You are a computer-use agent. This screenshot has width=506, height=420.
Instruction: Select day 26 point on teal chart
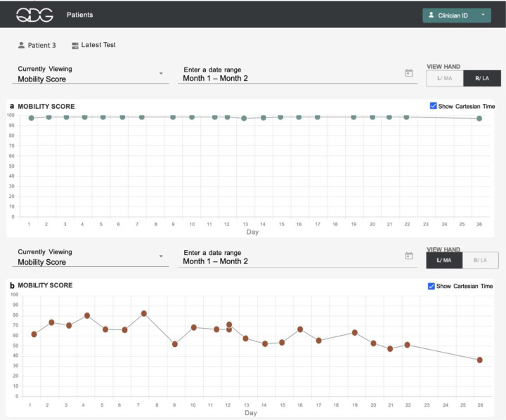click(479, 119)
